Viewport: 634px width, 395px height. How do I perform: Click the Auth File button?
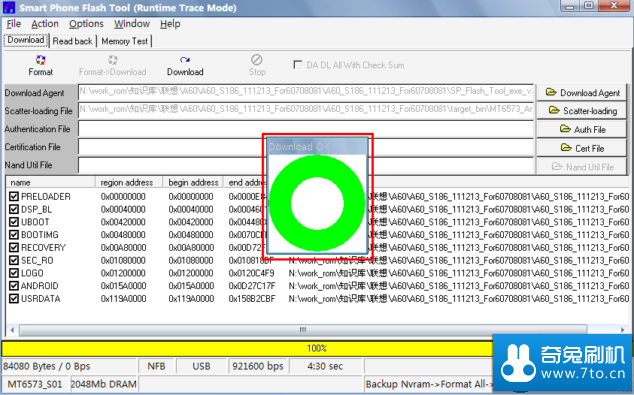click(x=582, y=129)
